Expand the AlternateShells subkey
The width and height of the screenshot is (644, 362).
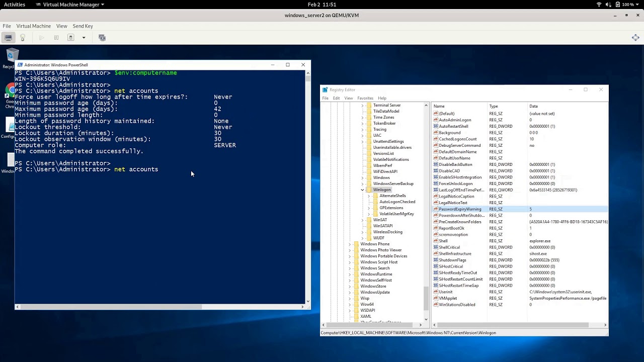click(x=369, y=196)
